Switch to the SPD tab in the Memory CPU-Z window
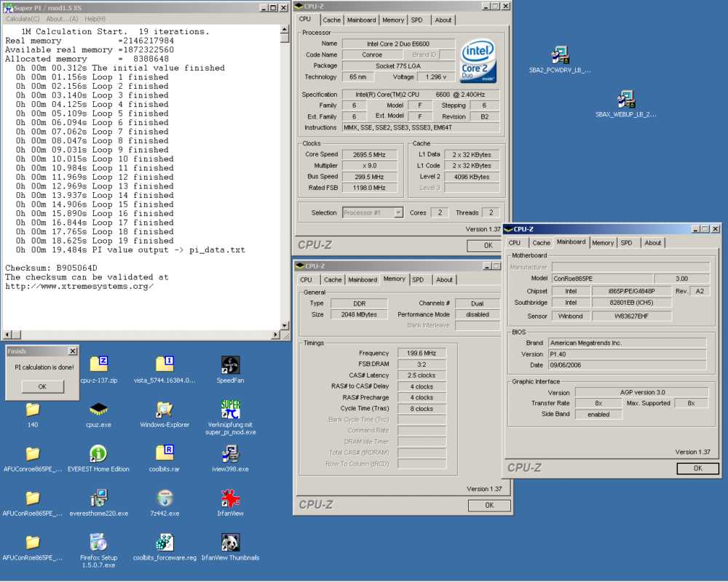The image size is (728, 582). (418, 279)
